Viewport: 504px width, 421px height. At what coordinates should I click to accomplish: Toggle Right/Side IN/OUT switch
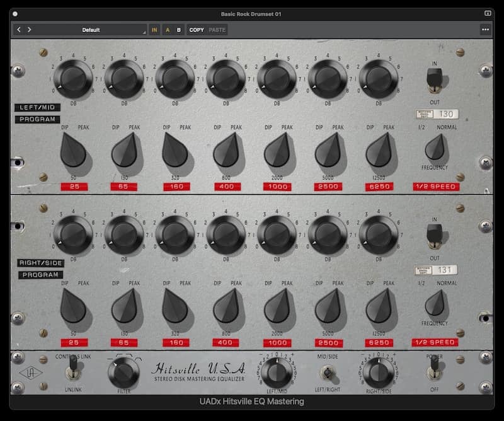tap(434, 236)
